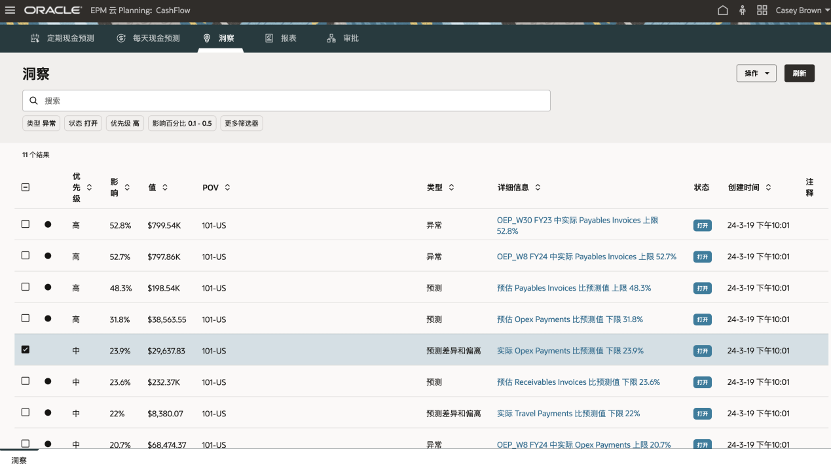Screen dimensions: 832x470
Task: Switch to the 每天现金预测 tab
Action: point(149,38)
